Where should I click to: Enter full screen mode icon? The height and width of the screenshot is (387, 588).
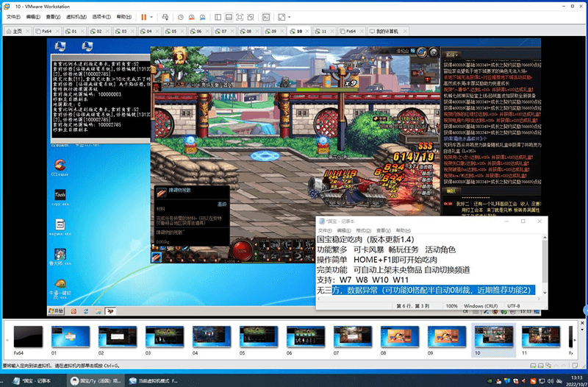[240, 17]
